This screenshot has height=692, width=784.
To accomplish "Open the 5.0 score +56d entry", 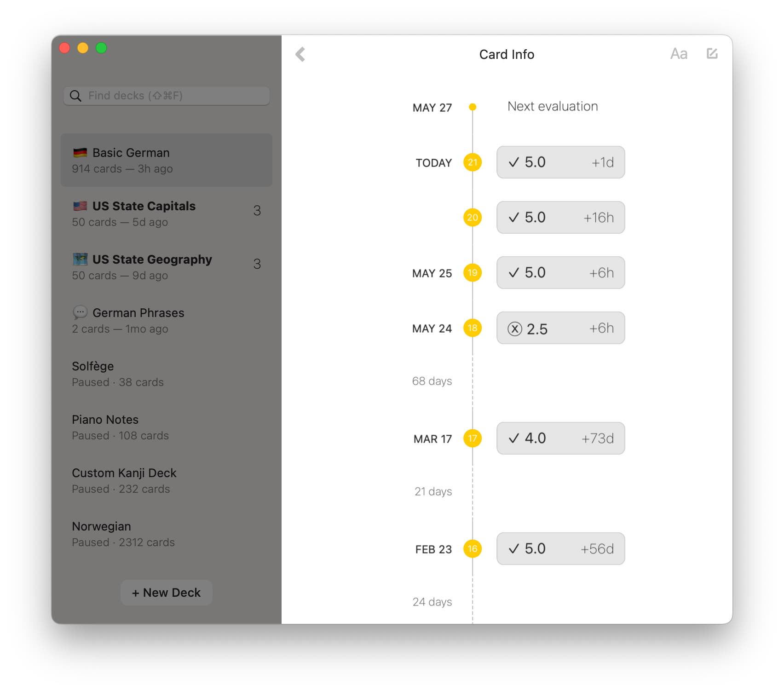I will pos(560,549).
